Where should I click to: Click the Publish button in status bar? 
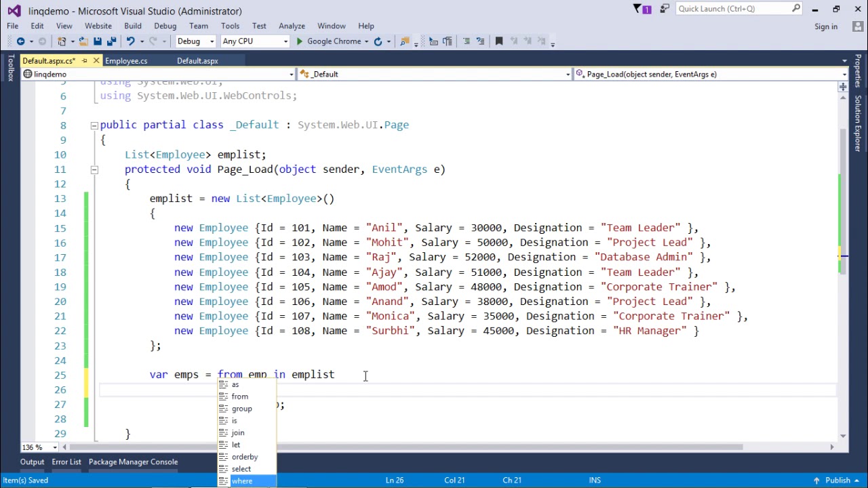pos(837,480)
